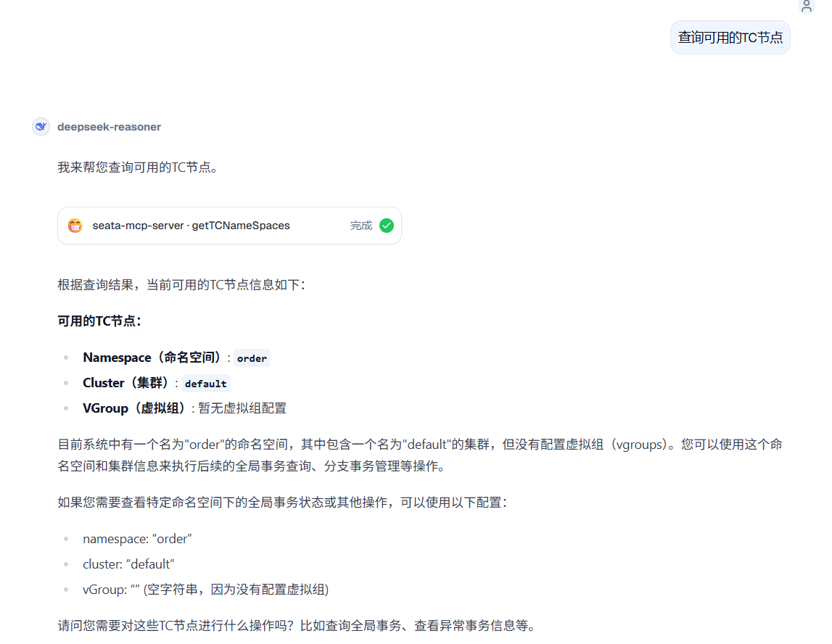Click the intro sentence 我来帮您查询可用的TC节点
The height and width of the screenshot is (644, 832).
[138, 168]
